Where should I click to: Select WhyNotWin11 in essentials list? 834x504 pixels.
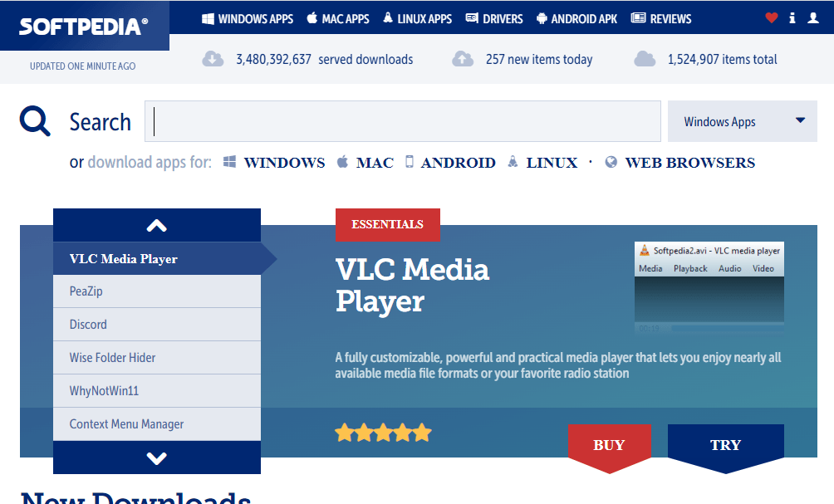[157, 391]
